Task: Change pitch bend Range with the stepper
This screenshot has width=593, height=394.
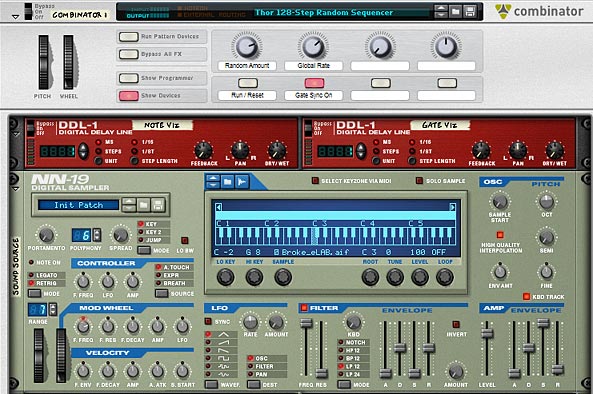Action: (x=53, y=310)
